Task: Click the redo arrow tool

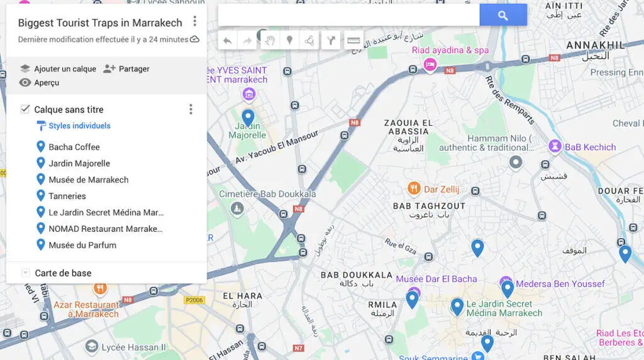Action: point(247,40)
